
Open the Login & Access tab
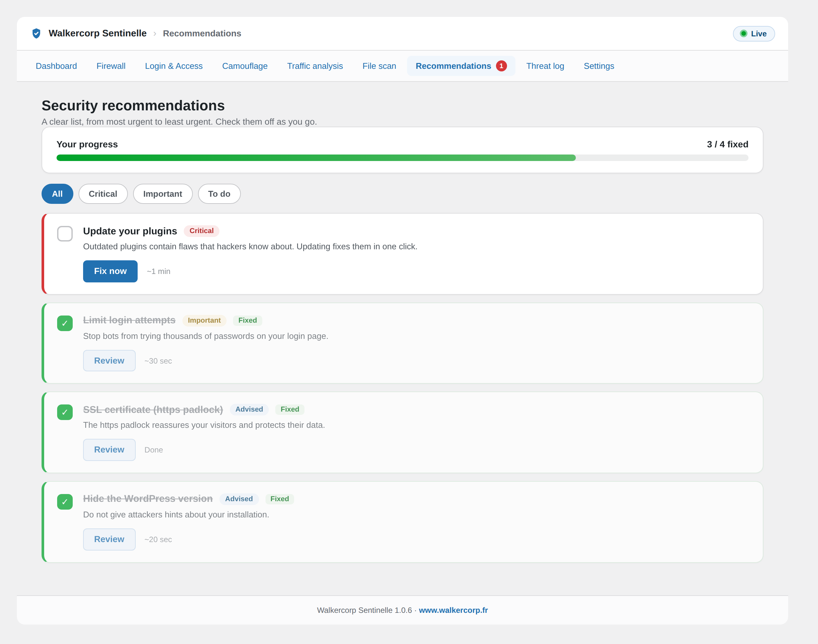pyautogui.click(x=174, y=66)
